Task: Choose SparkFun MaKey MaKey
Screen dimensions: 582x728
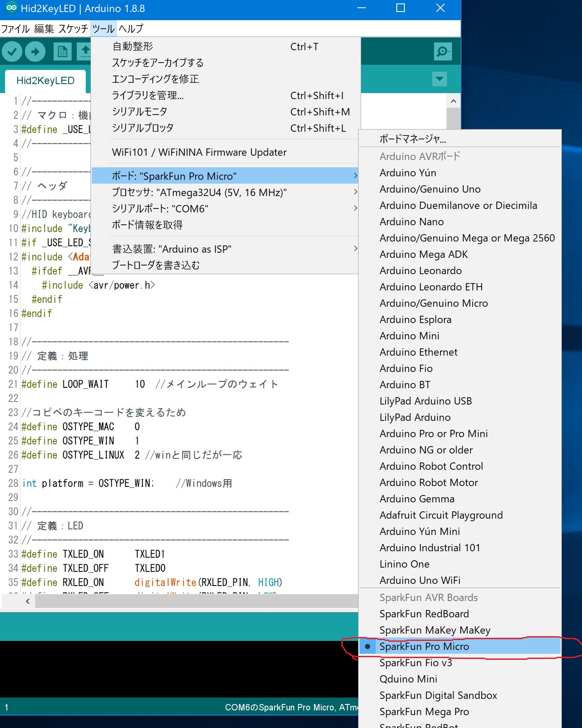Action: [x=460, y=630]
